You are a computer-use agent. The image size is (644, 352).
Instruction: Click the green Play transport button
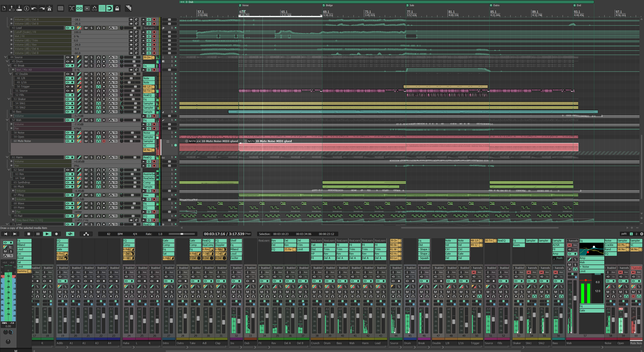tap(47, 234)
